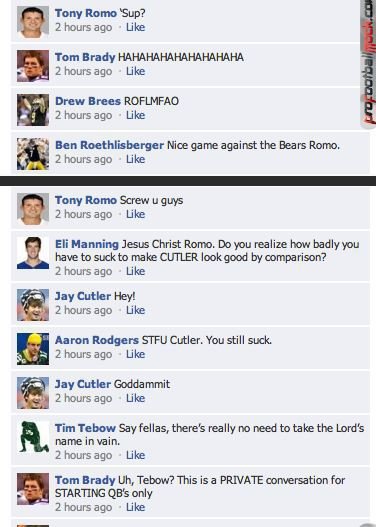Like the Nice game against the Bears comment
The image size is (376, 527).
[135, 159]
